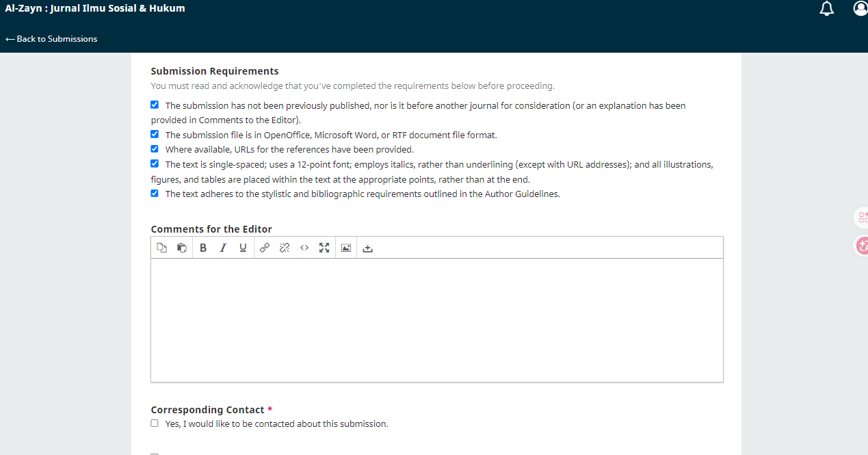Go back via 'Back to Submissions' link
The width and height of the screenshot is (868, 455).
pyautogui.click(x=51, y=39)
